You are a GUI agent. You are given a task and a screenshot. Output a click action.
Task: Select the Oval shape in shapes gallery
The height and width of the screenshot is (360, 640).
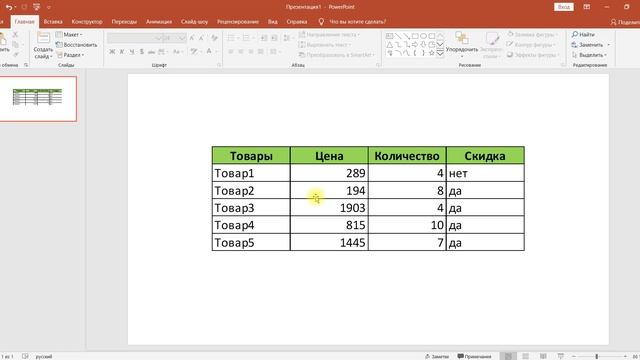423,36
